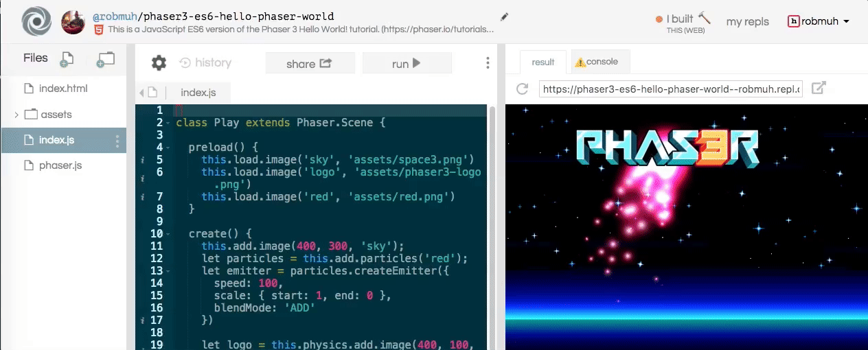Click line number 11 in gutter
Screen dimensions: 868x350
(157, 246)
